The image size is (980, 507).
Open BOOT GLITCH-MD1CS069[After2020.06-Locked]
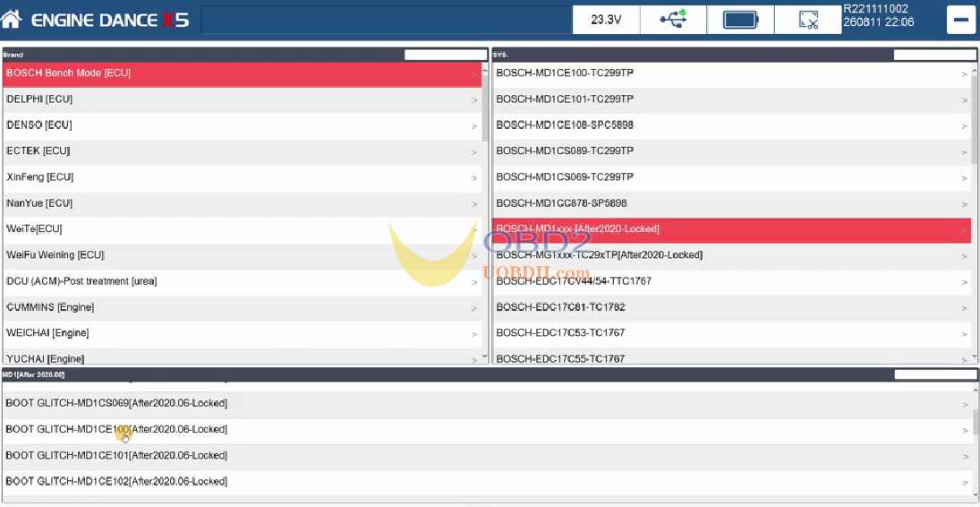(x=488, y=404)
